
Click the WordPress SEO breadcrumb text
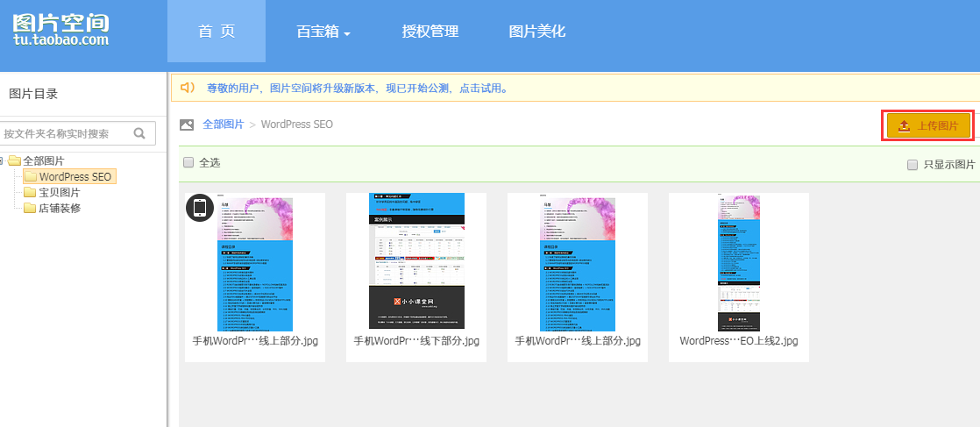point(297,125)
